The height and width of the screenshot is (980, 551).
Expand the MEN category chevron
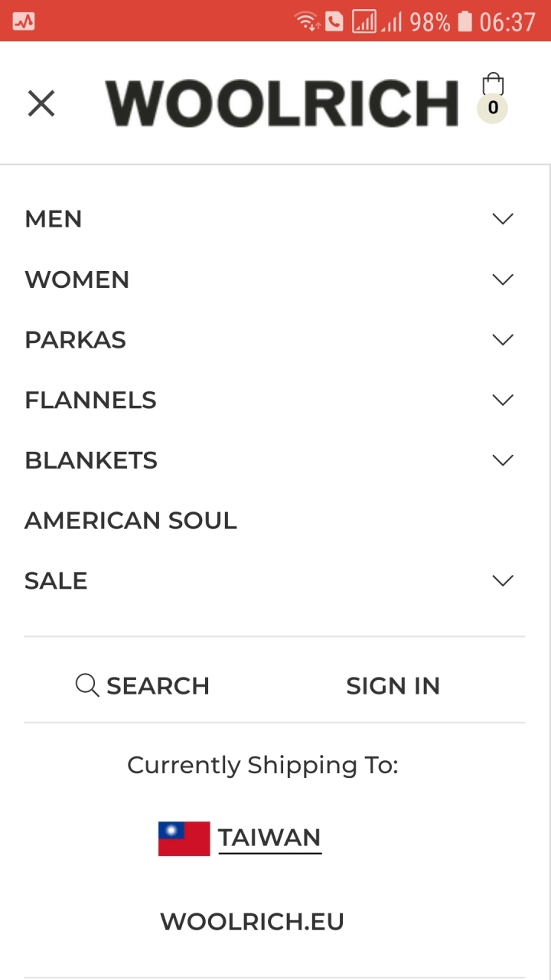[503, 219]
